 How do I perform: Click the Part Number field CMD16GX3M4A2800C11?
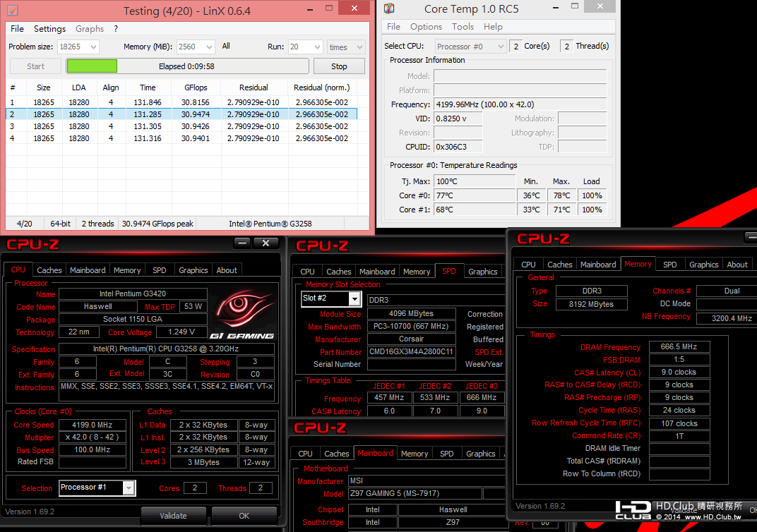tap(411, 351)
